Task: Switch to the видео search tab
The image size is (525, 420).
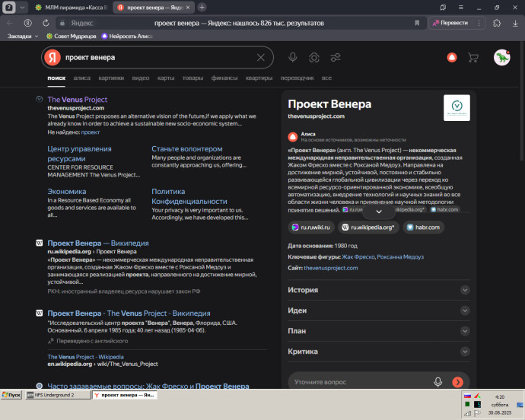Action: pos(141,78)
